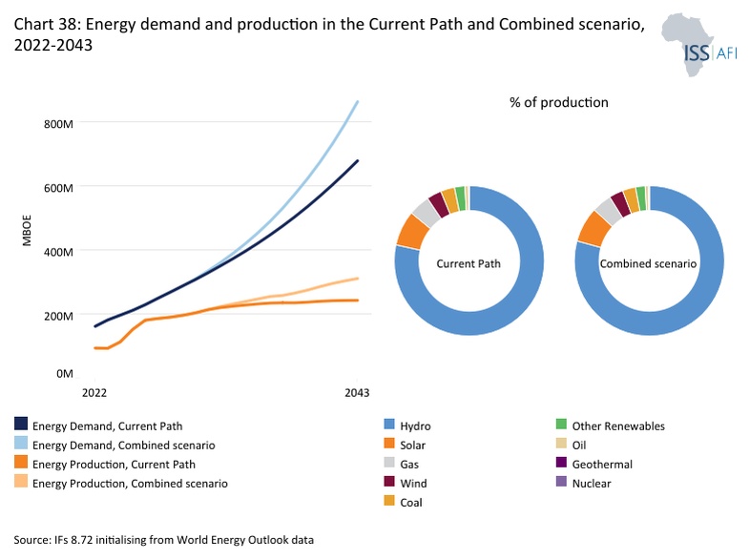
Task: Click the dark navy demand line endpoint at 2043
Action: (x=357, y=161)
